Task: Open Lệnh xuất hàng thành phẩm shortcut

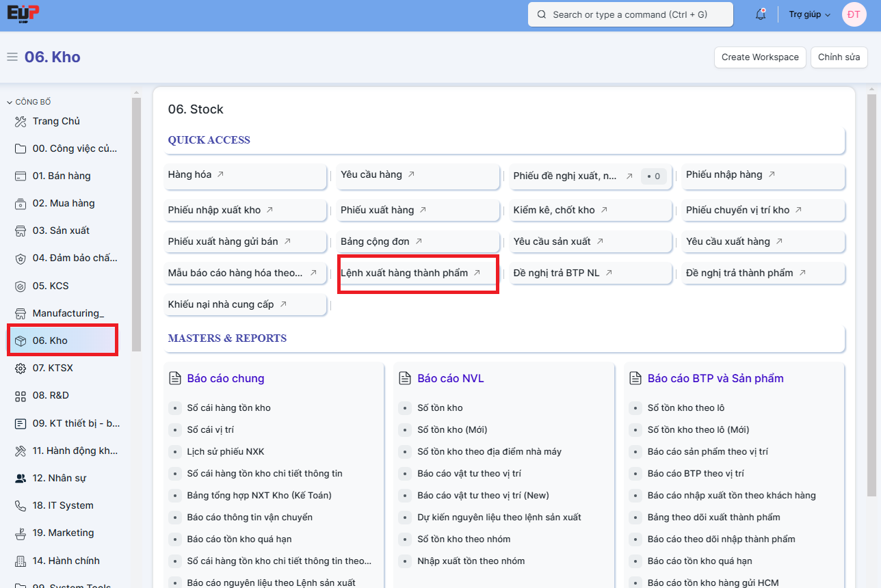Action: [x=404, y=273]
